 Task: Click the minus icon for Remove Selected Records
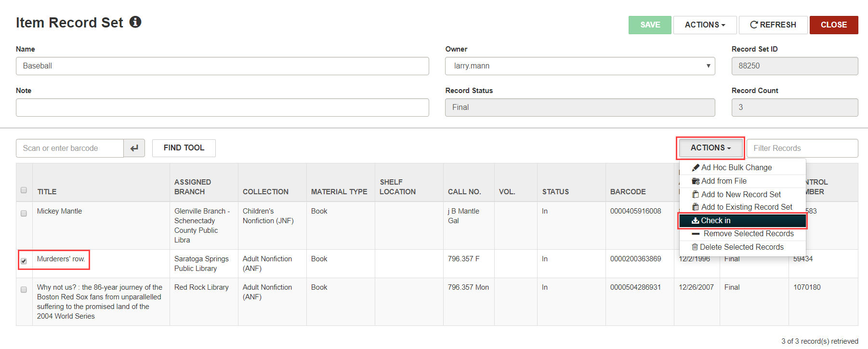(696, 234)
